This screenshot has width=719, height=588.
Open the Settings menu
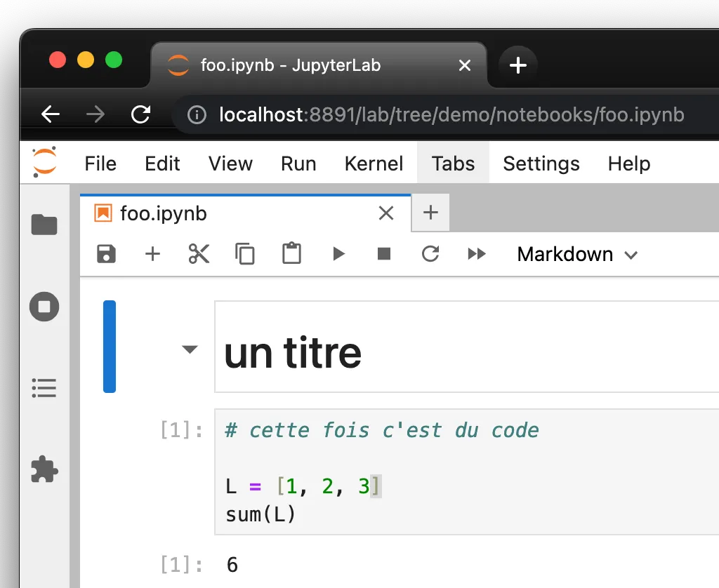click(541, 164)
